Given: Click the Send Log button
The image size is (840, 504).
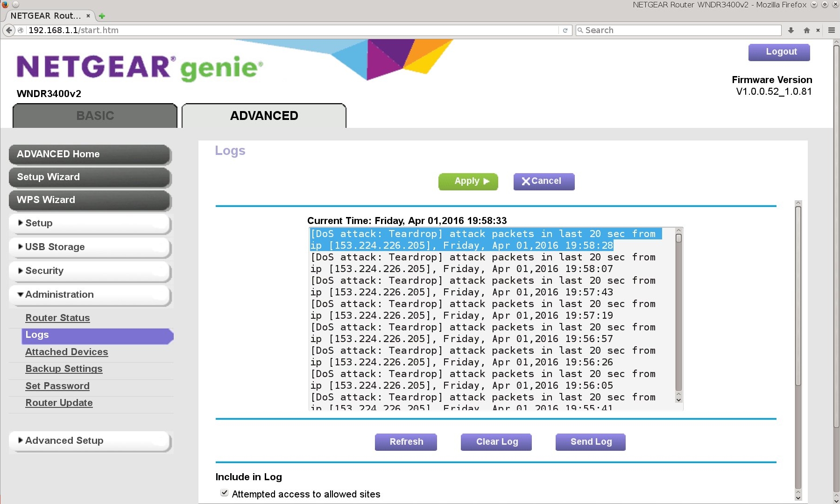Looking at the screenshot, I should point(590,442).
